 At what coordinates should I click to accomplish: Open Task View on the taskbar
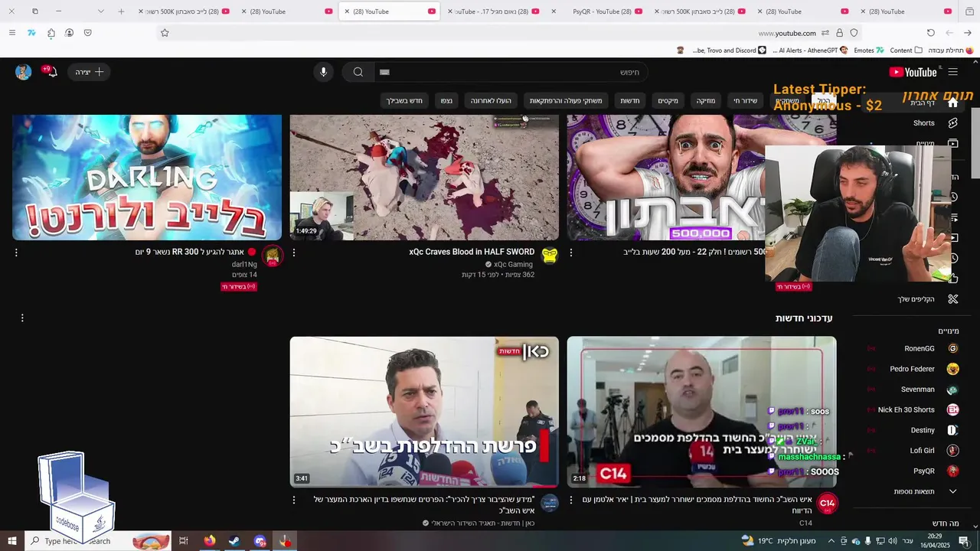click(184, 541)
